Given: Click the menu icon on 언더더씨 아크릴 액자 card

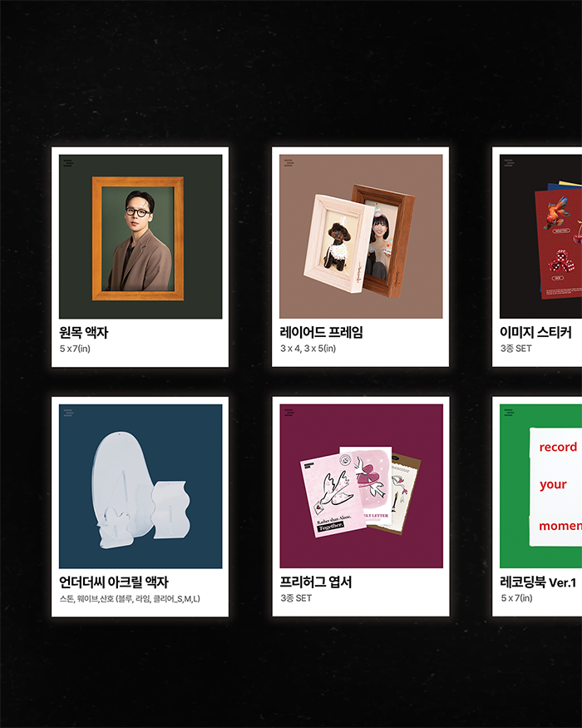Looking at the screenshot, I should point(68,413).
